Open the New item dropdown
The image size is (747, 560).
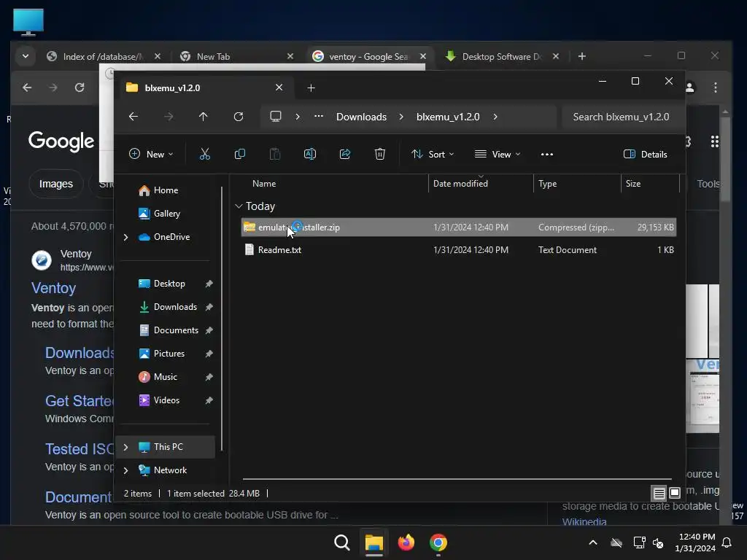click(x=151, y=155)
